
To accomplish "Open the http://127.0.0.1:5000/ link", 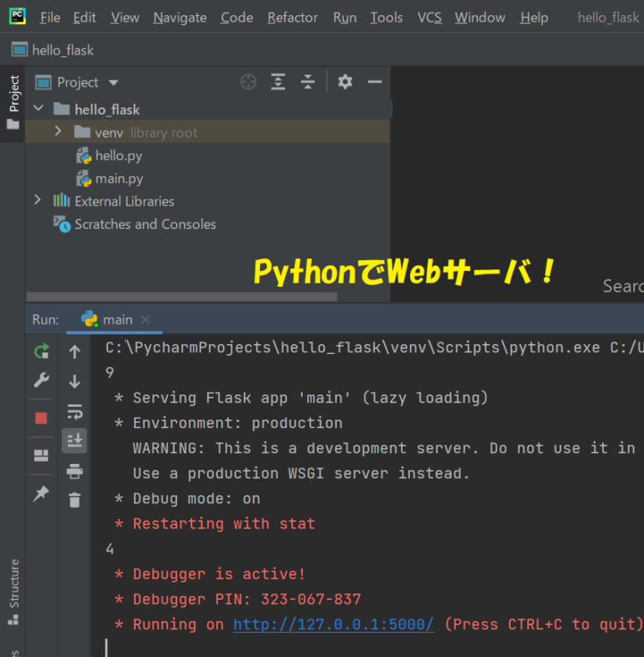I will pos(333,624).
